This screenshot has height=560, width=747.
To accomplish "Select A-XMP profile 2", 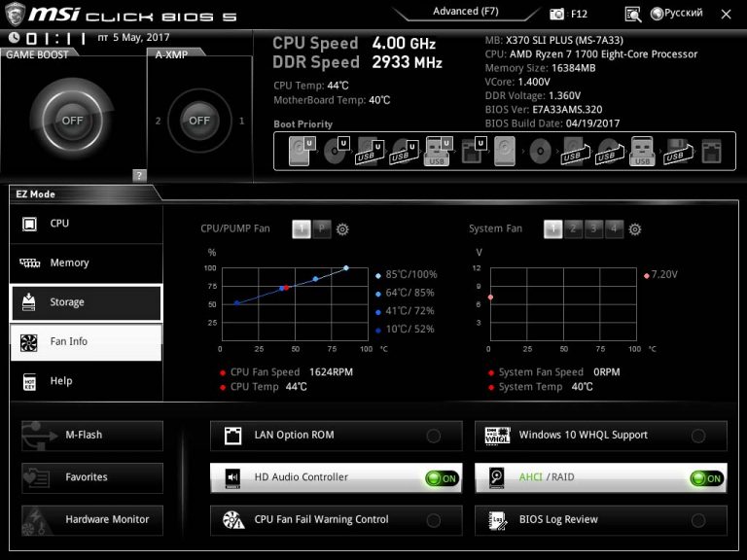I will click(159, 121).
